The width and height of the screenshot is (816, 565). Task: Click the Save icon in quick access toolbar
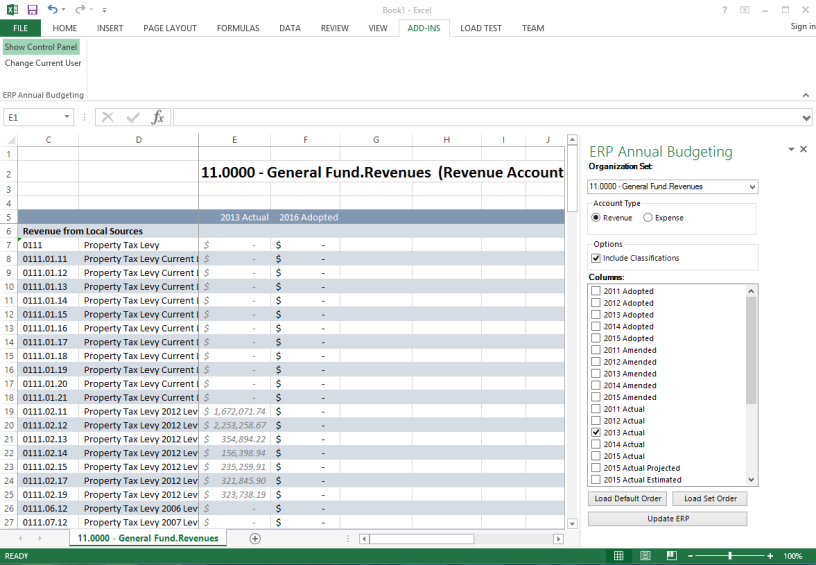click(30, 9)
